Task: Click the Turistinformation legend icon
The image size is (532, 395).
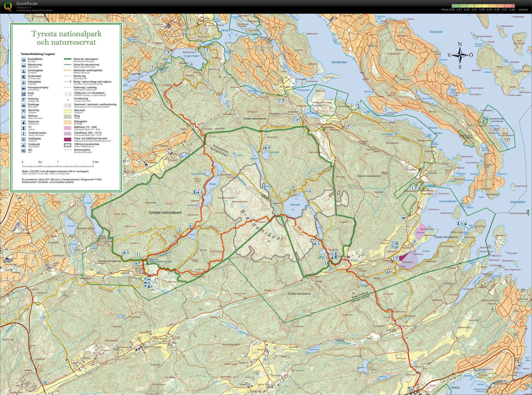Action: (24, 134)
